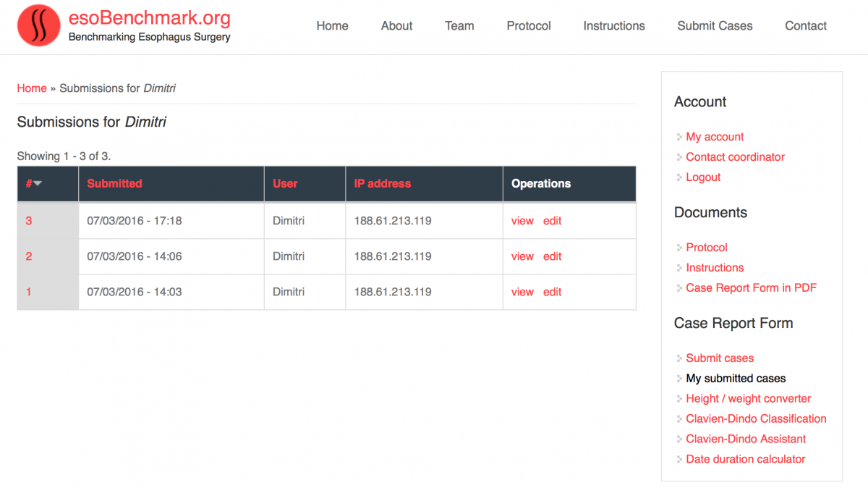Image resolution: width=868 pixels, height=488 pixels.
Task: Open the Height / weight converter
Action: point(748,399)
